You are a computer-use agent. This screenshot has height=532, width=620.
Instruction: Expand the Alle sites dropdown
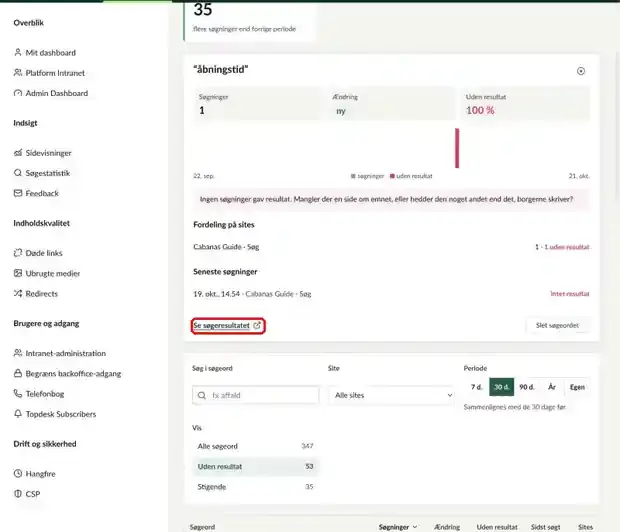391,395
